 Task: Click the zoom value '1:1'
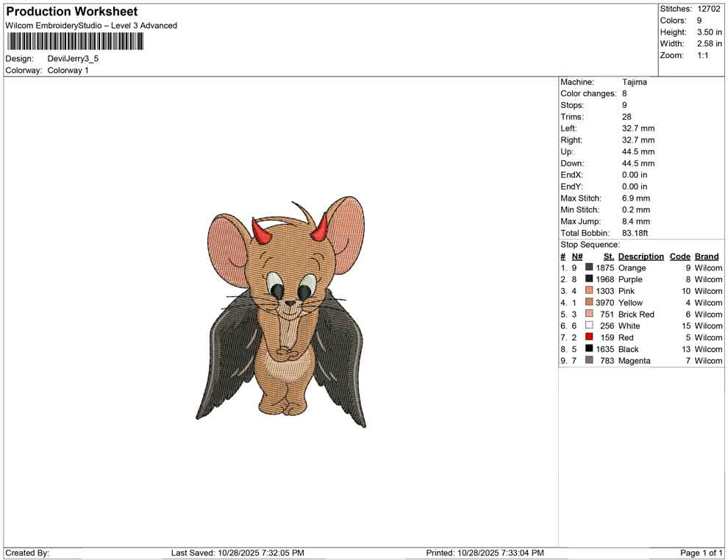click(703, 55)
